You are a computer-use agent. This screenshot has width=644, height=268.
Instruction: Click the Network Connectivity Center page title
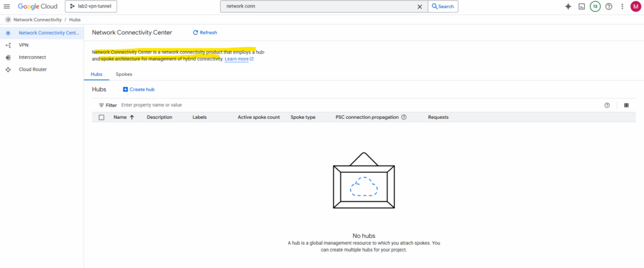(132, 33)
